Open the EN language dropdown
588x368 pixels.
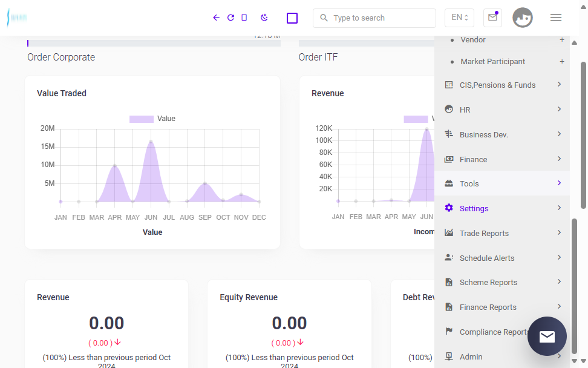(x=459, y=18)
